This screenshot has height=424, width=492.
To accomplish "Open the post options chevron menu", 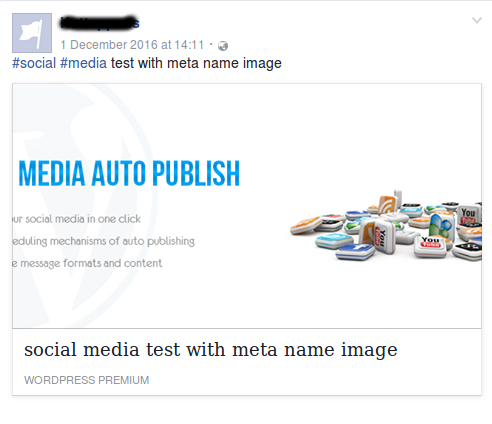I will (477, 21).
